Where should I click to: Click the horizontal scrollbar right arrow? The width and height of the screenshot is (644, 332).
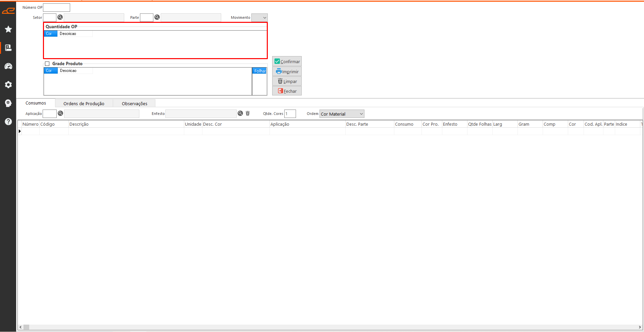tap(640, 327)
